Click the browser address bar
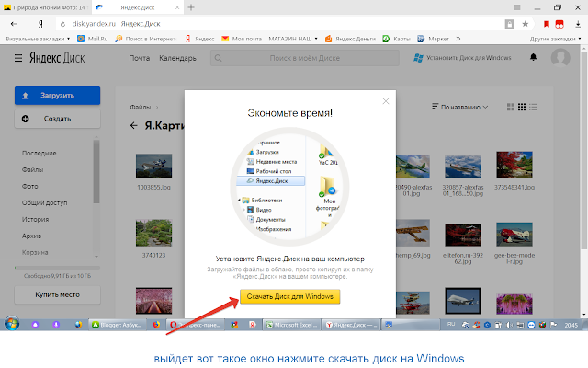588x368 pixels. pos(277,24)
